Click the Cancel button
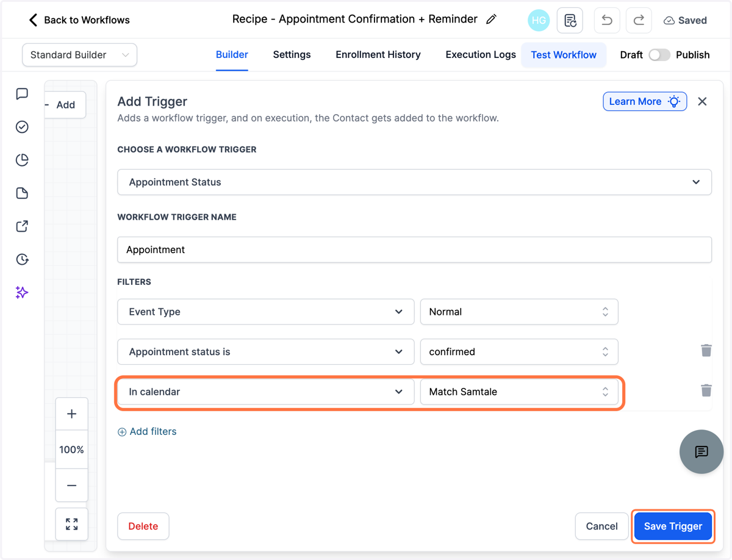 point(601,526)
